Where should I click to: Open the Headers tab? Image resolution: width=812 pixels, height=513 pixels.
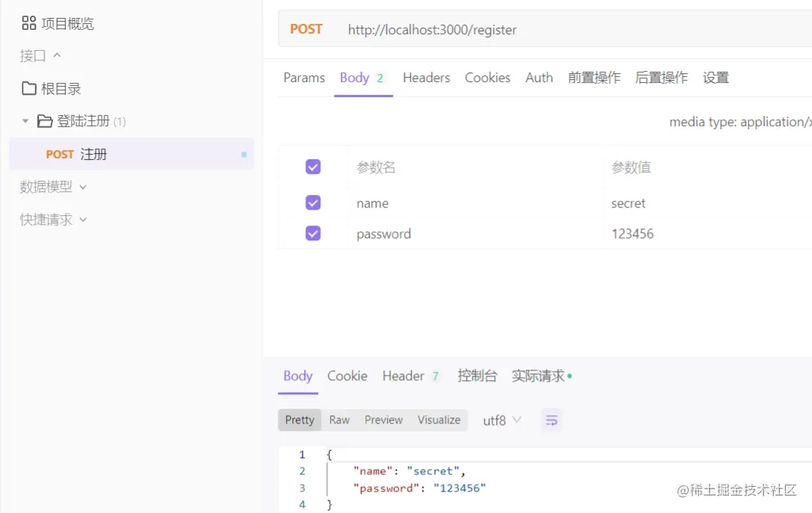tap(427, 78)
